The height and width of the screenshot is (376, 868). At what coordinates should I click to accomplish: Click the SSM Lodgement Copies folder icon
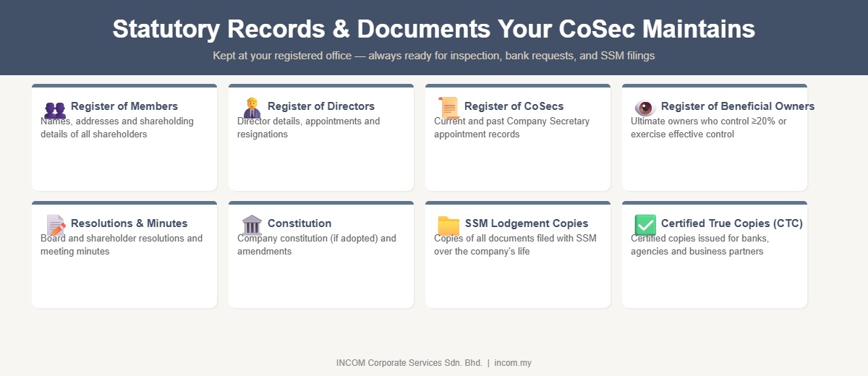[x=448, y=226]
